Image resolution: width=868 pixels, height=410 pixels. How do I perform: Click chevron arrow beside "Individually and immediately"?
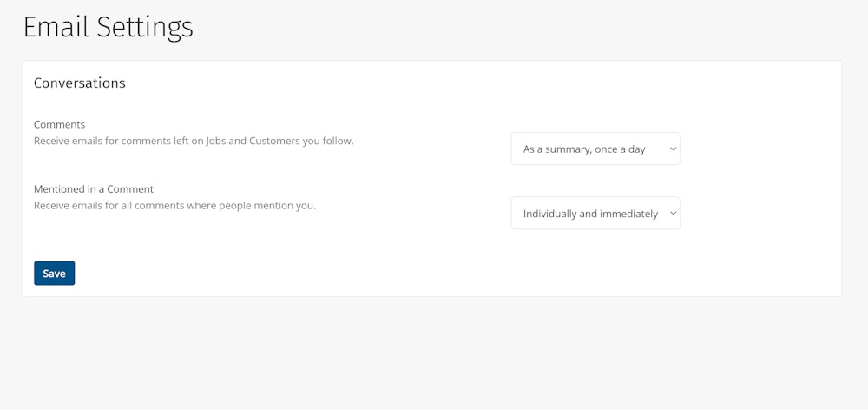click(672, 213)
